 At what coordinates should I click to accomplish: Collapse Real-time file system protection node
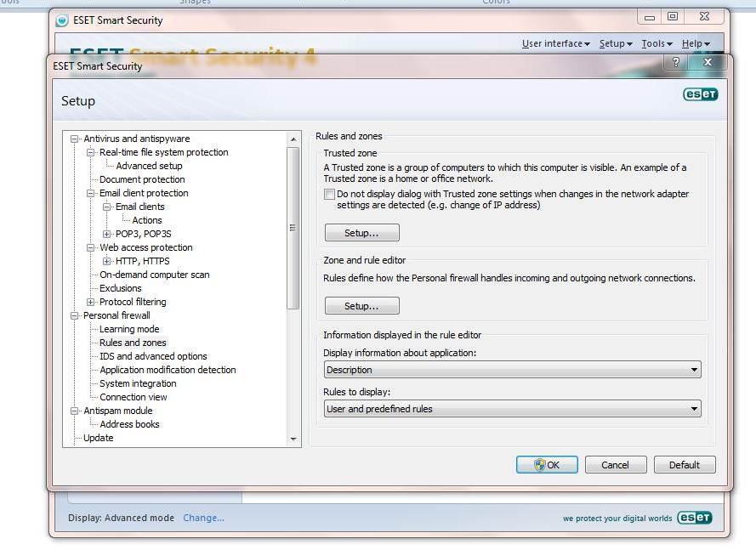tap(90, 152)
